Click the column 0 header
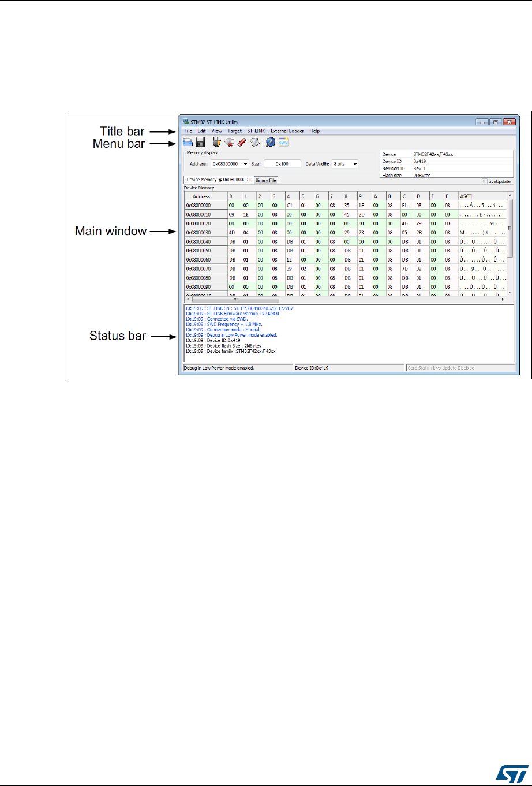This screenshot has width=532, height=786. coord(234,196)
